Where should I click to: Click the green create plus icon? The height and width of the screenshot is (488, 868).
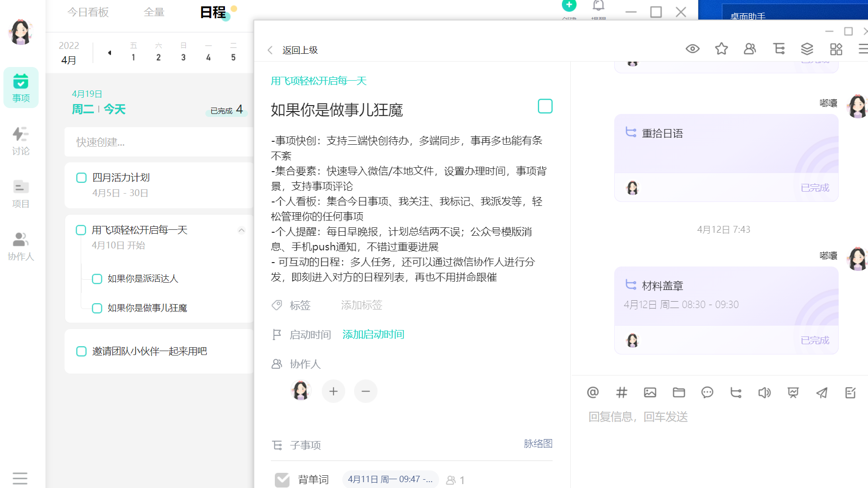tap(569, 5)
